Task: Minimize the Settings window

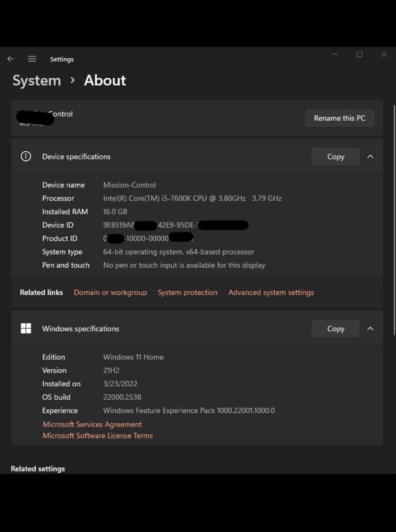Action: coord(335,54)
